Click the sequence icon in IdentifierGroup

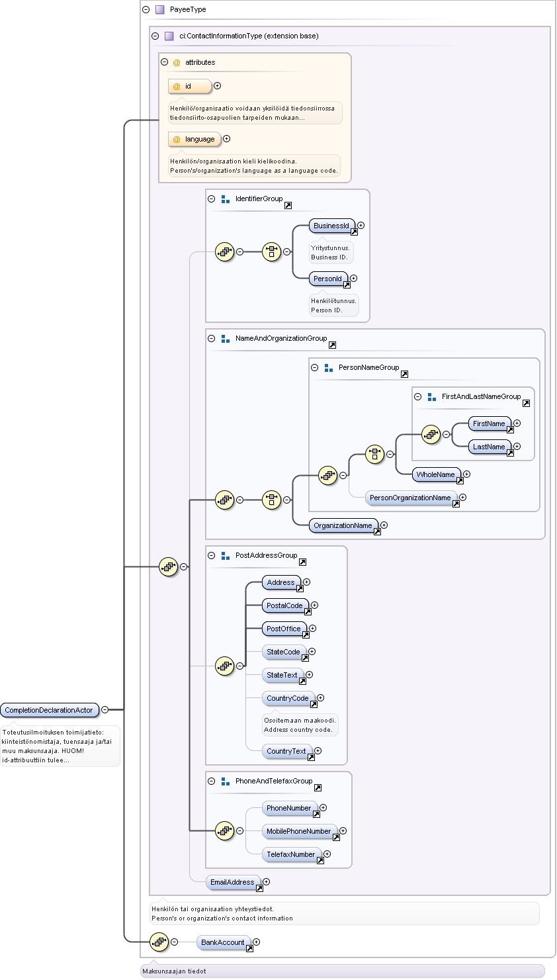225,252
